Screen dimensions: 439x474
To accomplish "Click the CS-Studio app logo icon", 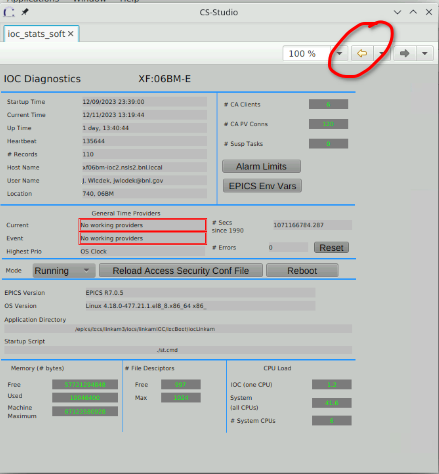I will click(9, 13).
